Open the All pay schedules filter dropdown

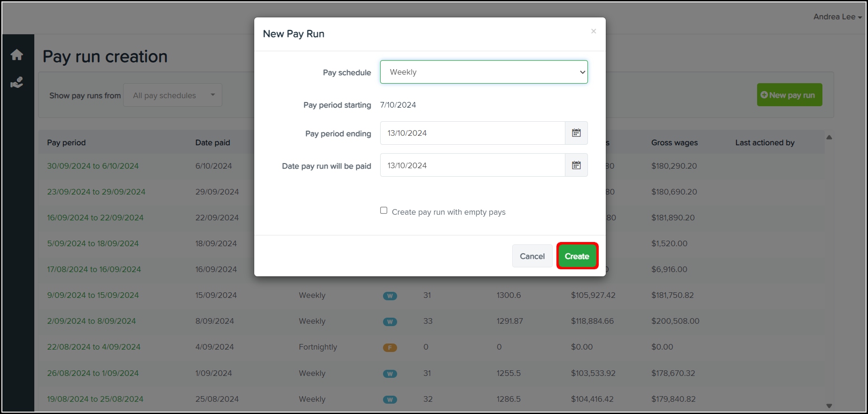point(172,95)
